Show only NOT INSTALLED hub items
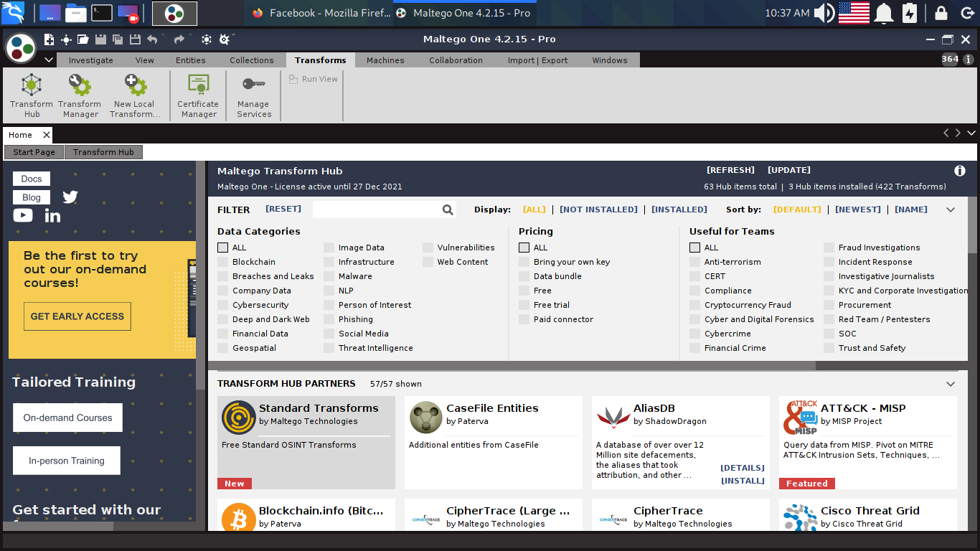This screenshot has height=551, width=980. coord(598,209)
